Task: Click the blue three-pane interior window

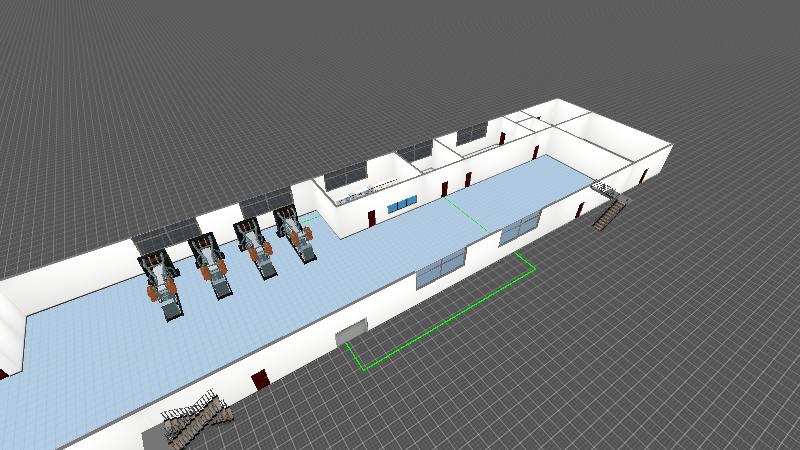Action: (402, 205)
